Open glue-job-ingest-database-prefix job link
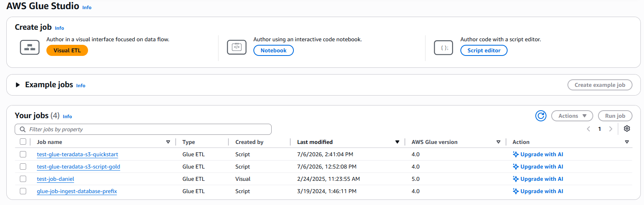The height and width of the screenshot is (205, 644). point(77,191)
